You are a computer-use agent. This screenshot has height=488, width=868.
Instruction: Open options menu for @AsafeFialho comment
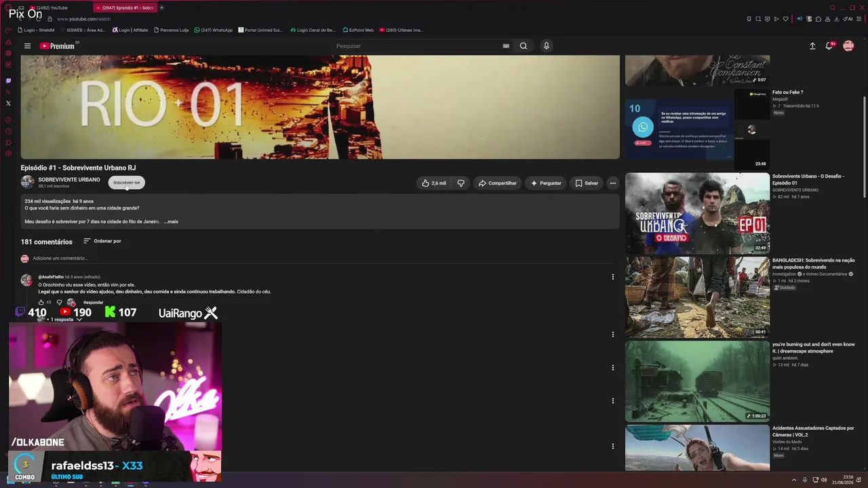tap(612, 277)
